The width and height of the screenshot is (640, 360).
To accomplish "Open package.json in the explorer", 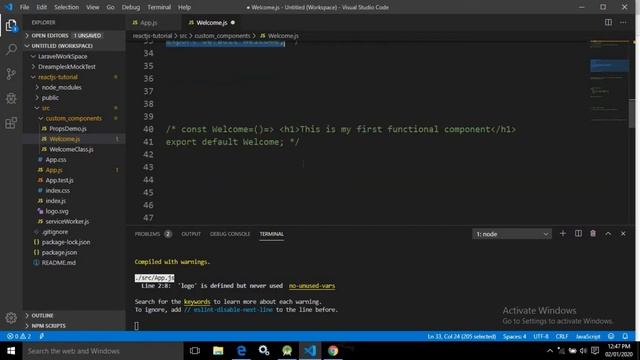I will 60,252.
